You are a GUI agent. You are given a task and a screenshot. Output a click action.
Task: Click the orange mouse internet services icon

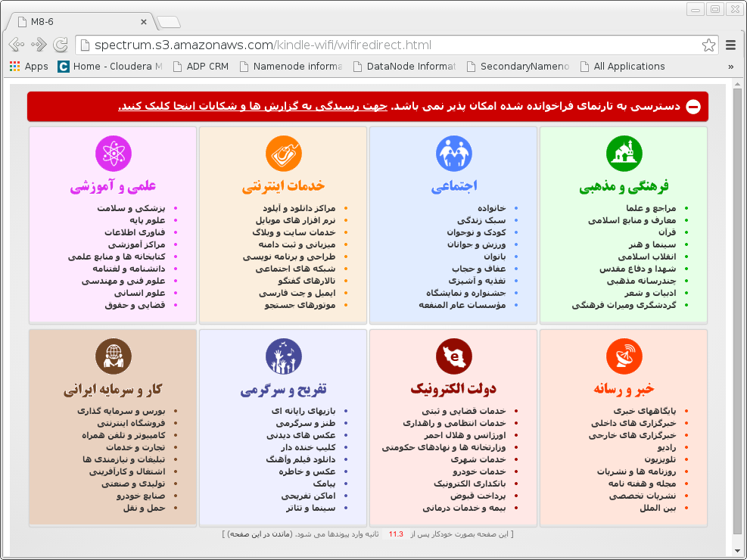(x=284, y=154)
